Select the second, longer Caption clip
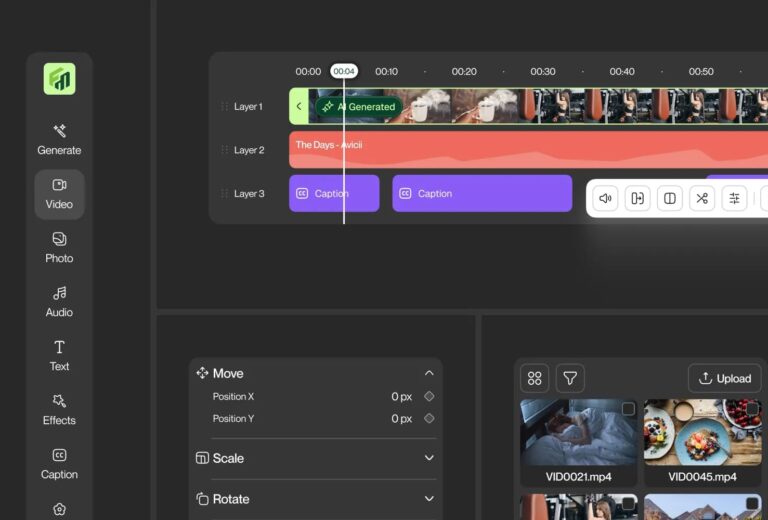This screenshot has width=768, height=520. coord(482,193)
